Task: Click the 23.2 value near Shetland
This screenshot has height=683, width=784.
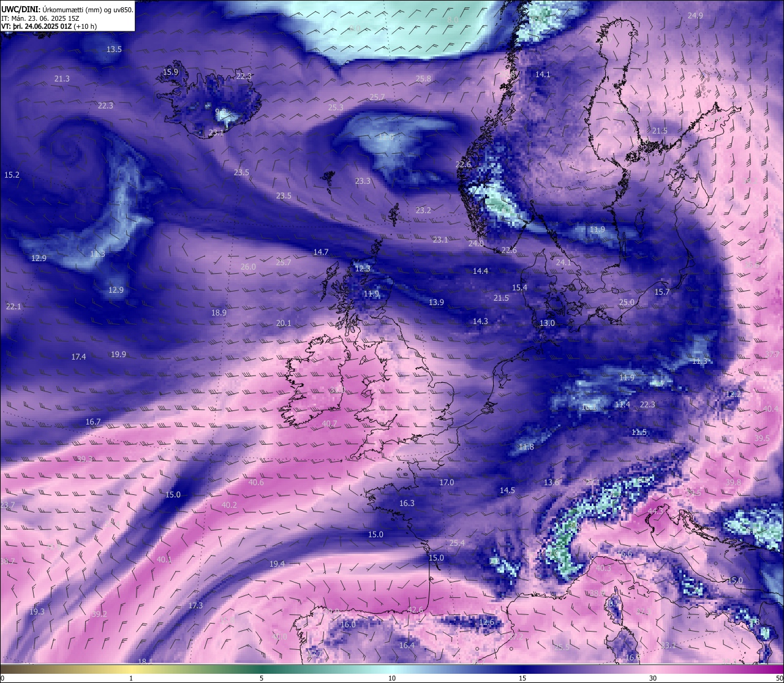Action: tap(423, 211)
